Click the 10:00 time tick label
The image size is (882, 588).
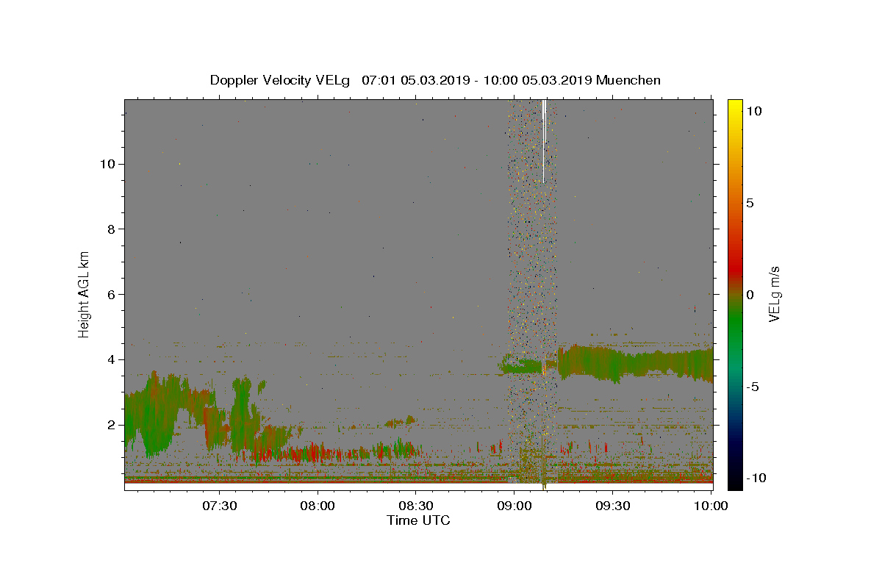711,506
